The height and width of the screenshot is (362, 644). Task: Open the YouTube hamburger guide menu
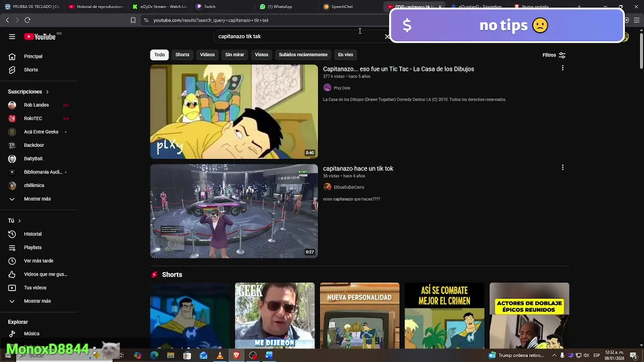tap(12, 37)
